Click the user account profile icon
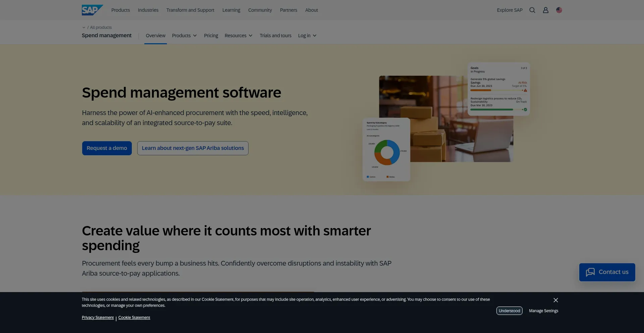Image resolution: width=644 pixels, height=333 pixels. pos(545,10)
